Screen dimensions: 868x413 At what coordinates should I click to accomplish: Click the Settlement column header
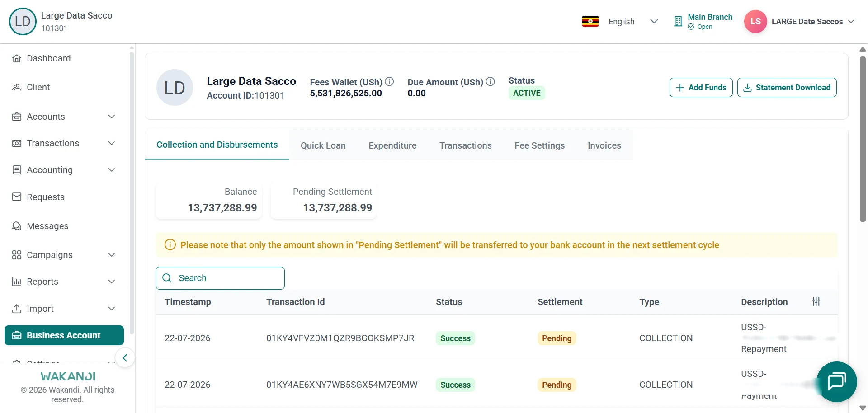pos(560,302)
